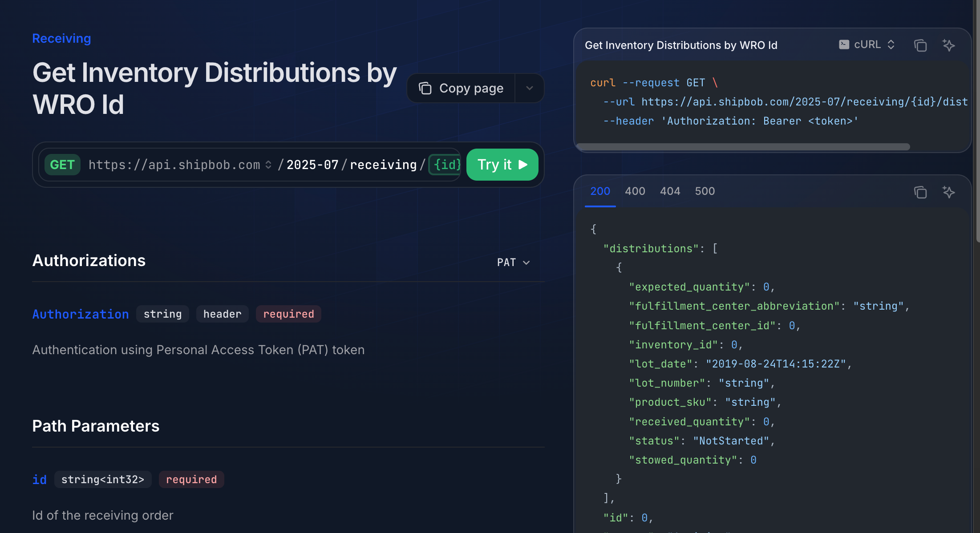Click the AI sparkle icon in request panel
980x533 pixels.
948,45
